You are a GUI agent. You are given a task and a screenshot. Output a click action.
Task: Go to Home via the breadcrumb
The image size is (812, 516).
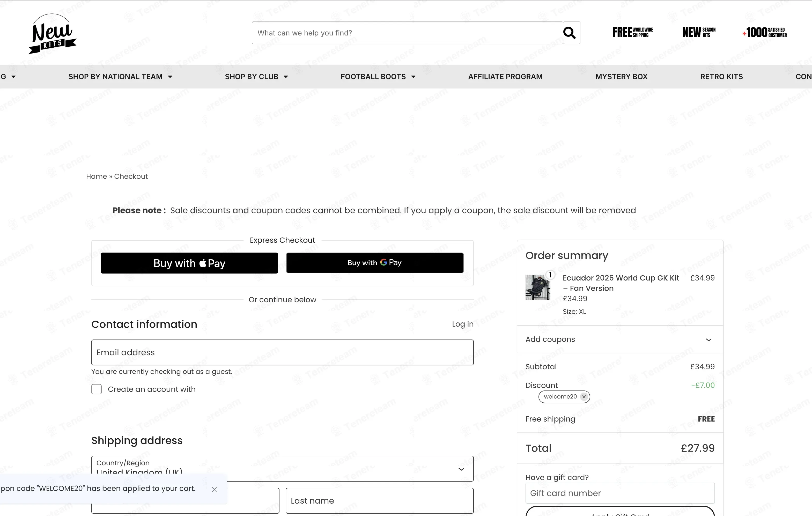tap(97, 176)
